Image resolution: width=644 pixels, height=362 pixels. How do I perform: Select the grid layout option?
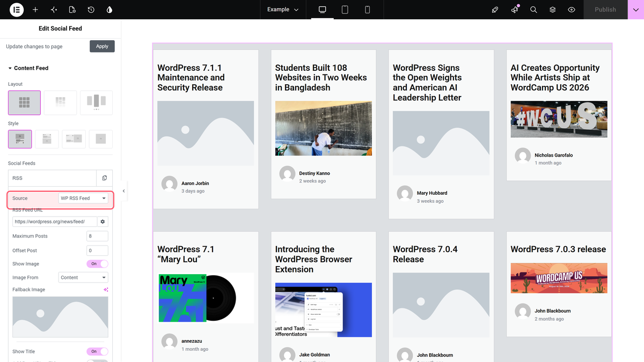pos(24,102)
